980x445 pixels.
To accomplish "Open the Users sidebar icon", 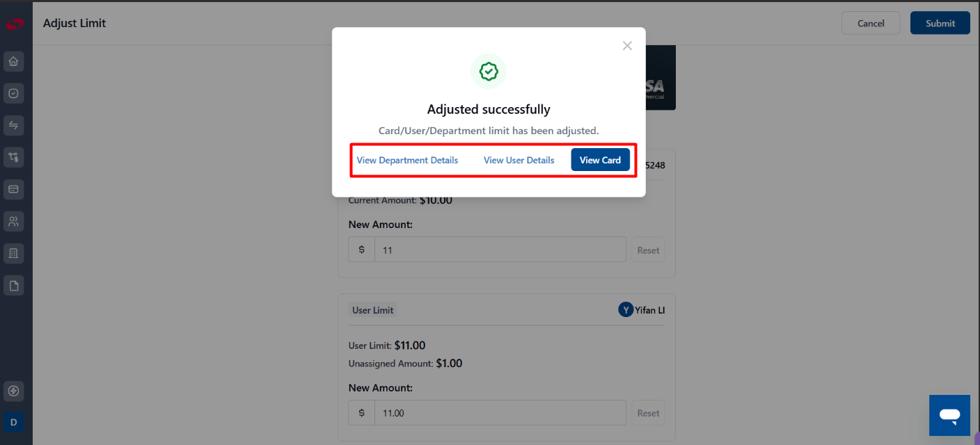I will [13, 222].
